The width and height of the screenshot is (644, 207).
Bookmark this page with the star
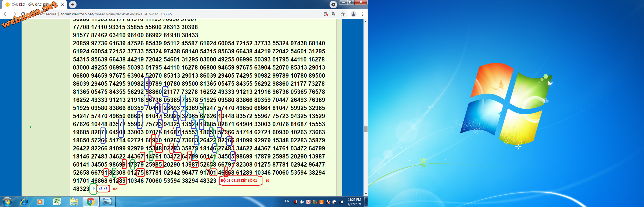pos(343,14)
